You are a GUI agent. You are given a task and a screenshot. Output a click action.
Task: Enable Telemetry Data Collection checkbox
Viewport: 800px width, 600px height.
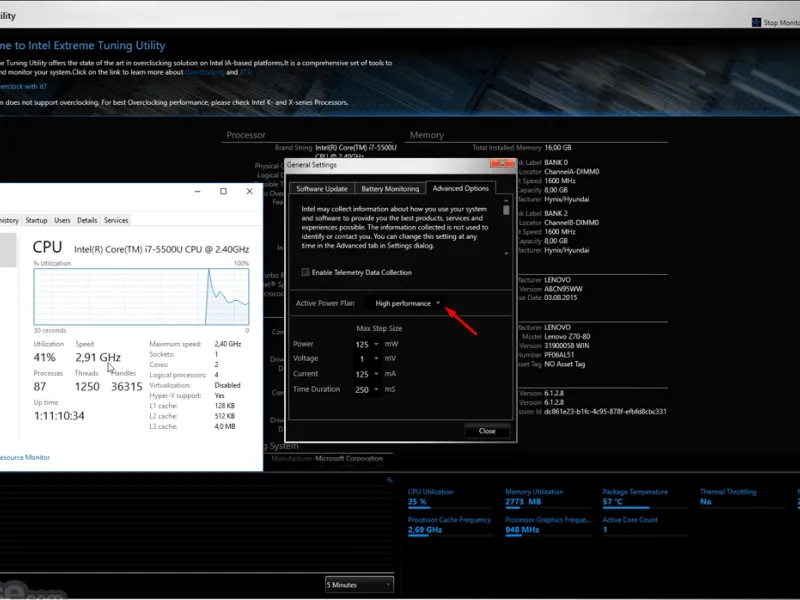[305, 272]
